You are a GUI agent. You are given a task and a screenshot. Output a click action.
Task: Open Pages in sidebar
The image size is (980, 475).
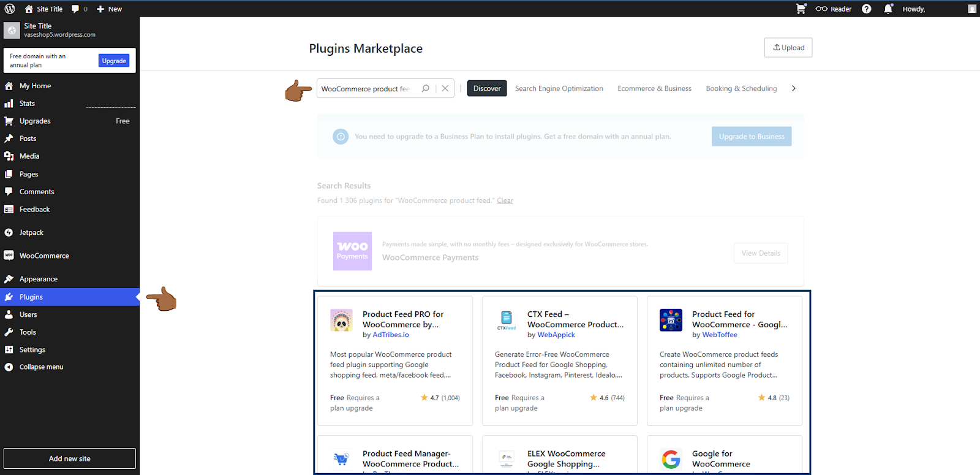(x=70, y=174)
